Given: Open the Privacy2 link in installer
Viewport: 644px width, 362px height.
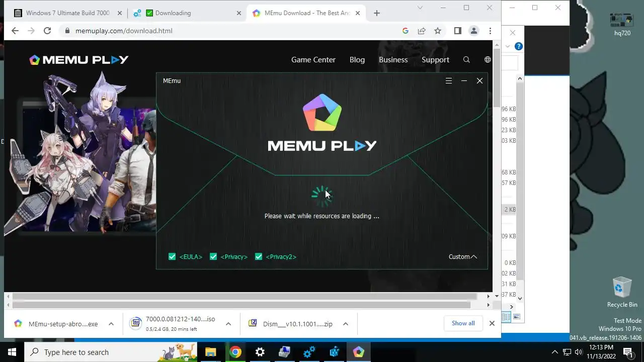Looking at the screenshot, I should (x=281, y=256).
